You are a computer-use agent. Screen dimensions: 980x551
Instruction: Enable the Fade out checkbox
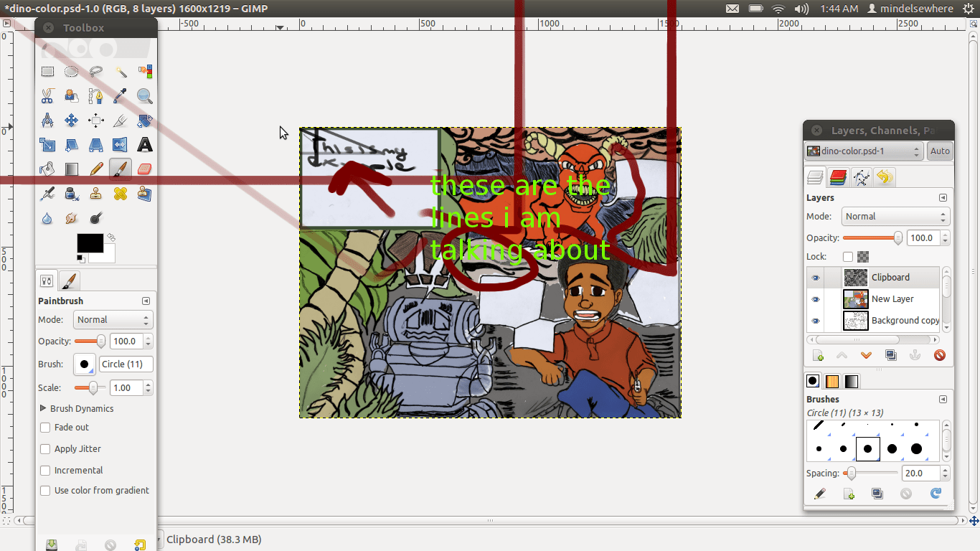[45, 428]
